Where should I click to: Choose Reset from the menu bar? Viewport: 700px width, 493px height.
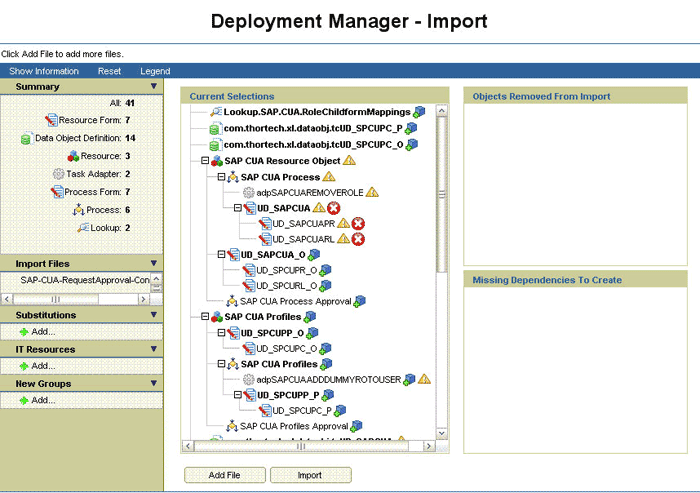(x=109, y=71)
